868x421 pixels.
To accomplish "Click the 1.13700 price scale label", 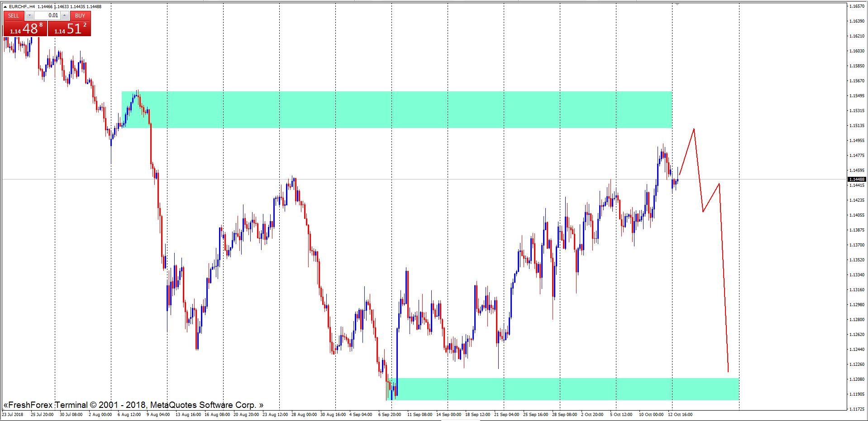I will point(857,245).
